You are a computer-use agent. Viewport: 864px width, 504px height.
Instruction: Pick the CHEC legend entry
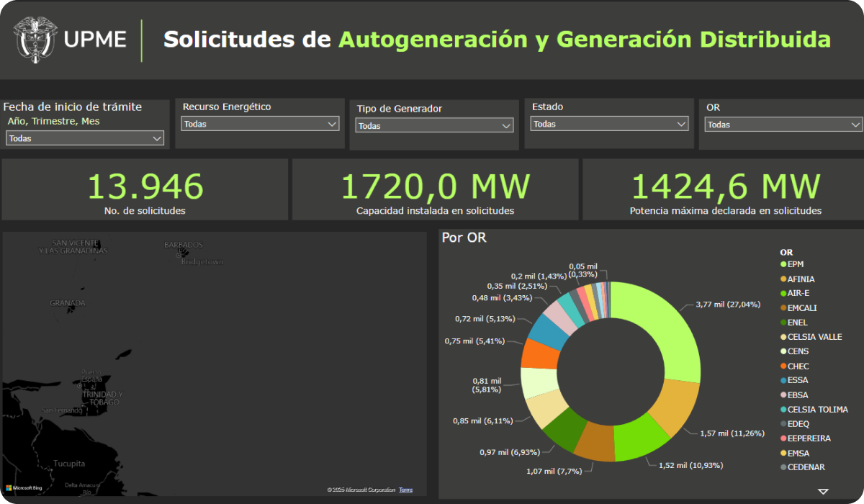(x=798, y=366)
